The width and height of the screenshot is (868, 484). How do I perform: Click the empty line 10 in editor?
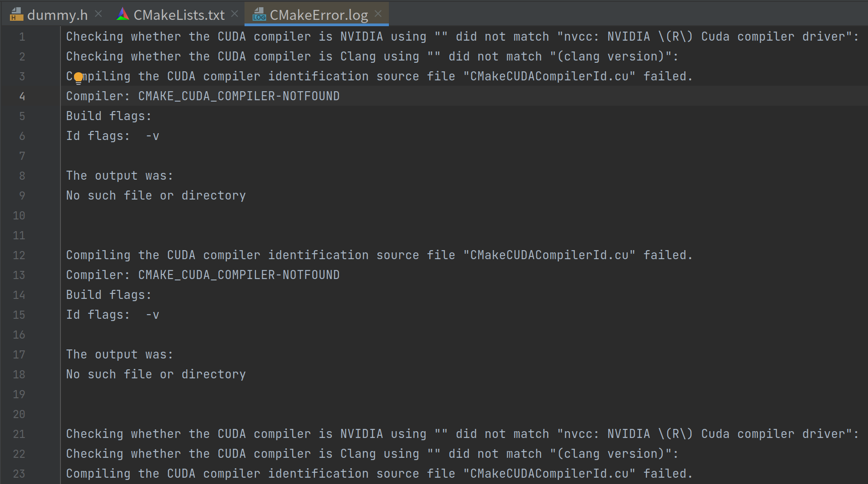click(464, 215)
